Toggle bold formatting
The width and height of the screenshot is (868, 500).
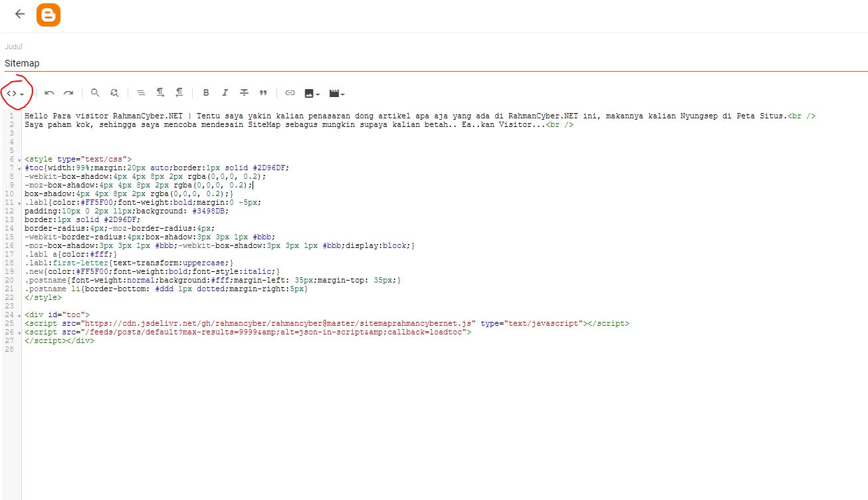206,93
